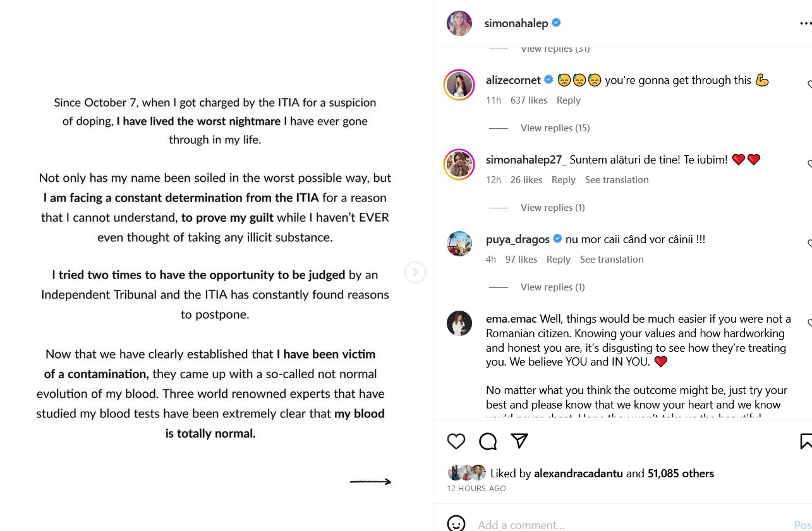Open alizecornet's profile avatar
Viewport: 812px width, 531px height.
[459, 85]
